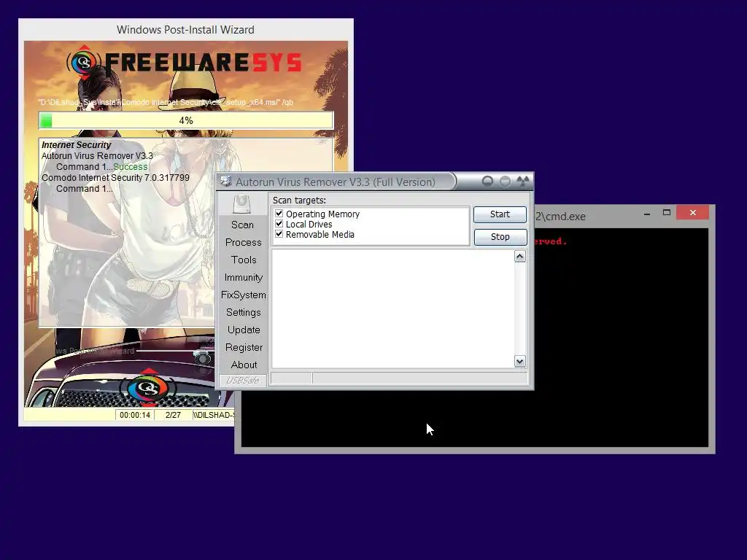
Task: Click the FreewareSys logo on car grille
Action: pos(148,388)
